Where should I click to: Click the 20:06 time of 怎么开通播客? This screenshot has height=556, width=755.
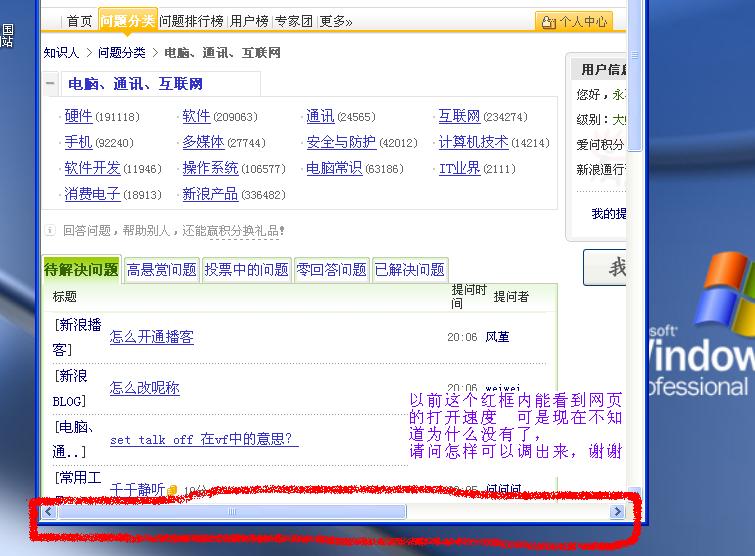(x=462, y=337)
